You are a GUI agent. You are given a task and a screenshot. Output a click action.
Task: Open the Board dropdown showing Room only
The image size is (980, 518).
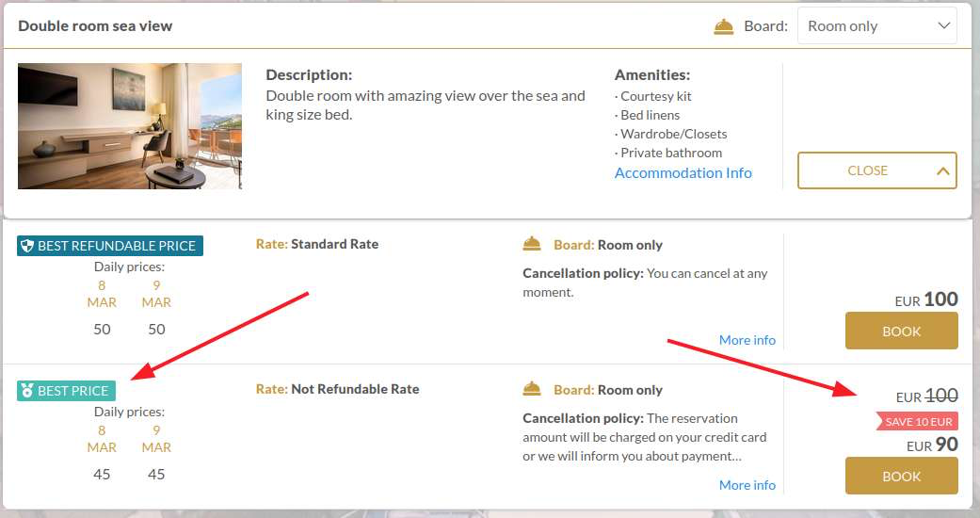click(x=876, y=25)
